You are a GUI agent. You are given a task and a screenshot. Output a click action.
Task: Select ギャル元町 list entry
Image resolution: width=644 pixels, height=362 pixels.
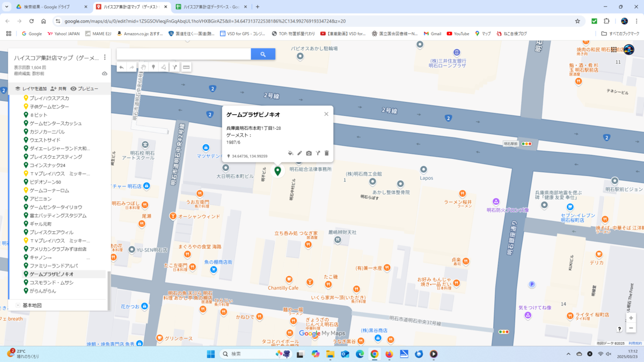click(41, 224)
